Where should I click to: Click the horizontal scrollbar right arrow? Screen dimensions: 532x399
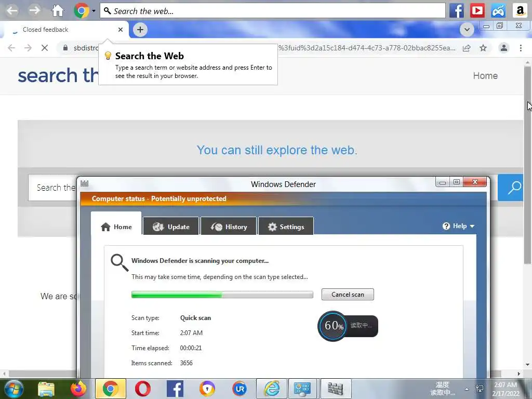(519, 374)
